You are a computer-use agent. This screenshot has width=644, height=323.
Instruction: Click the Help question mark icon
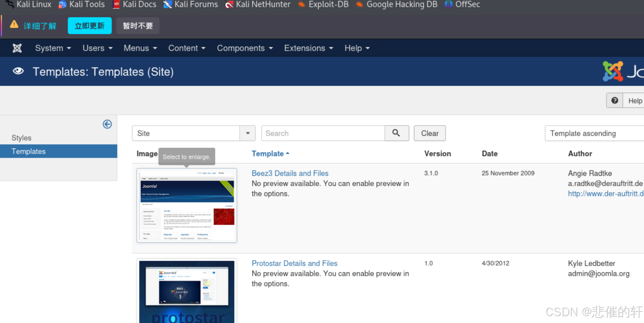614,101
